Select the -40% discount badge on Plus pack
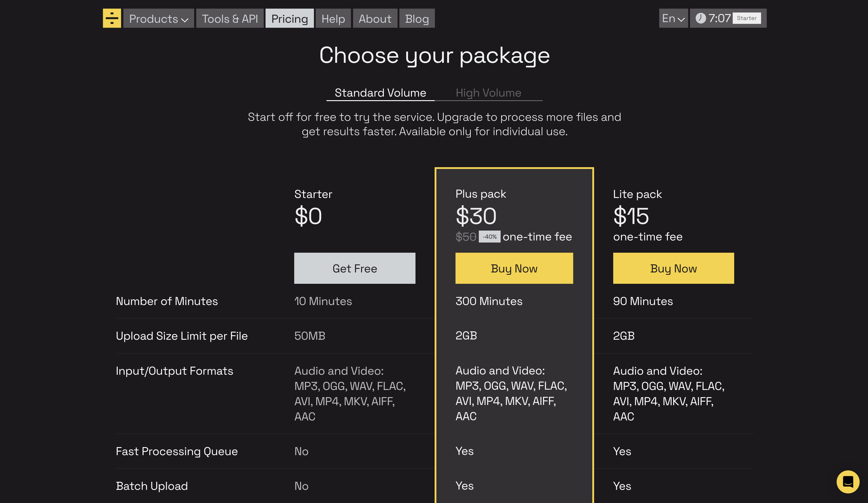868x503 pixels. coord(490,237)
